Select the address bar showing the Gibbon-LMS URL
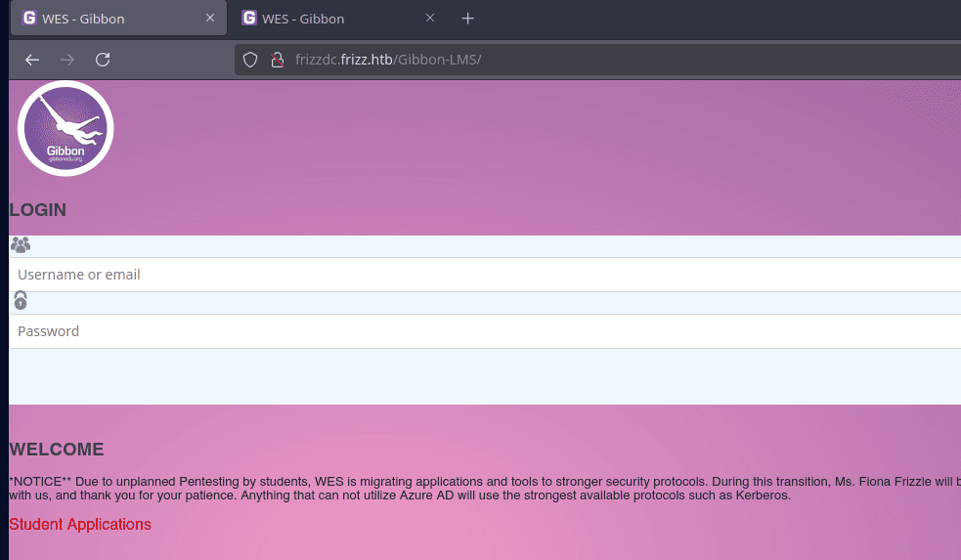Viewport: 961px width, 560px height. pos(587,60)
